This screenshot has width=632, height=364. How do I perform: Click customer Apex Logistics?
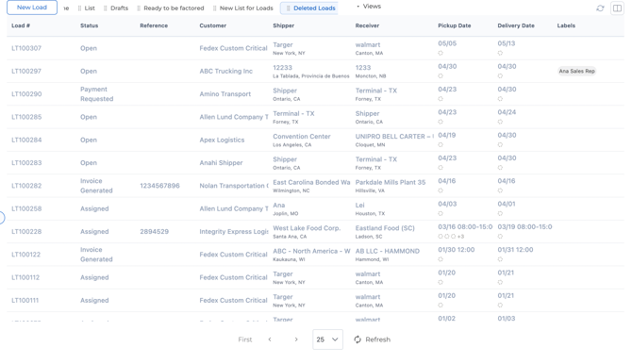pyautogui.click(x=222, y=140)
